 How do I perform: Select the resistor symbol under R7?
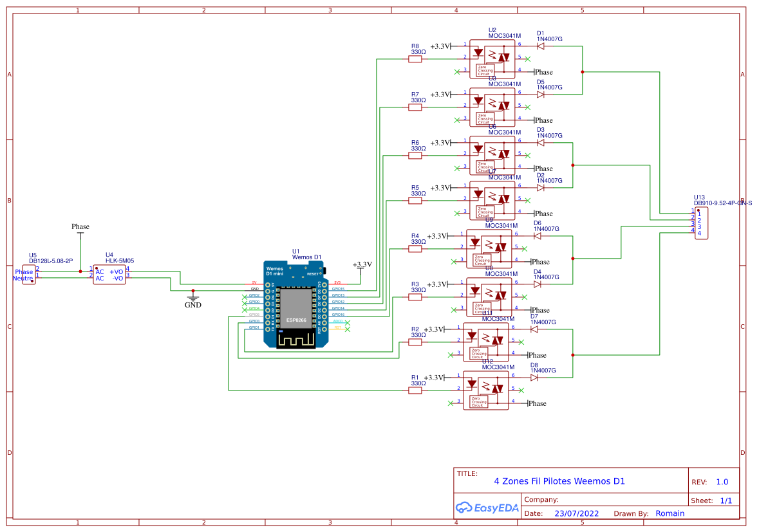point(415,107)
